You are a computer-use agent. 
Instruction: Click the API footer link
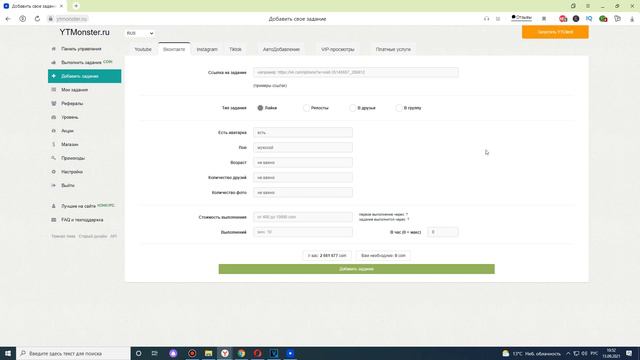(113, 236)
